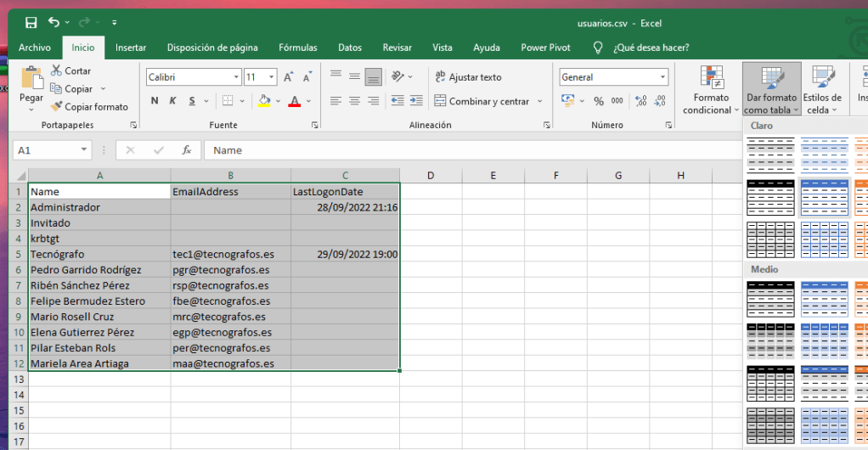
Task: Toggle bold formatting with the N button
Action: click(155, 101)
